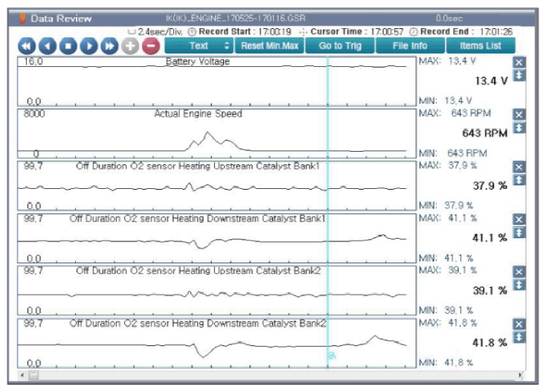
Task: Close the Actual Engine Speed graph
Action: [x=519, y=115]
